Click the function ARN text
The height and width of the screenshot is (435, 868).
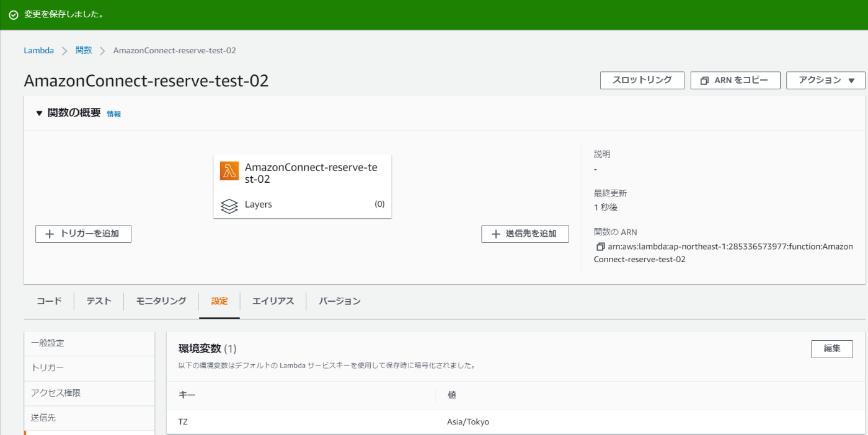coord(724,253)
